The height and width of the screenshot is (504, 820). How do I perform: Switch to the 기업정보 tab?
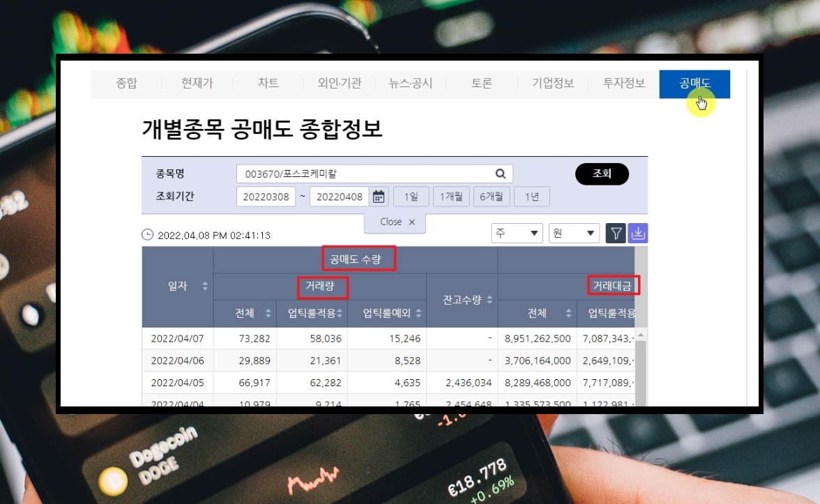pyautogui.click(x=553, y=83)
